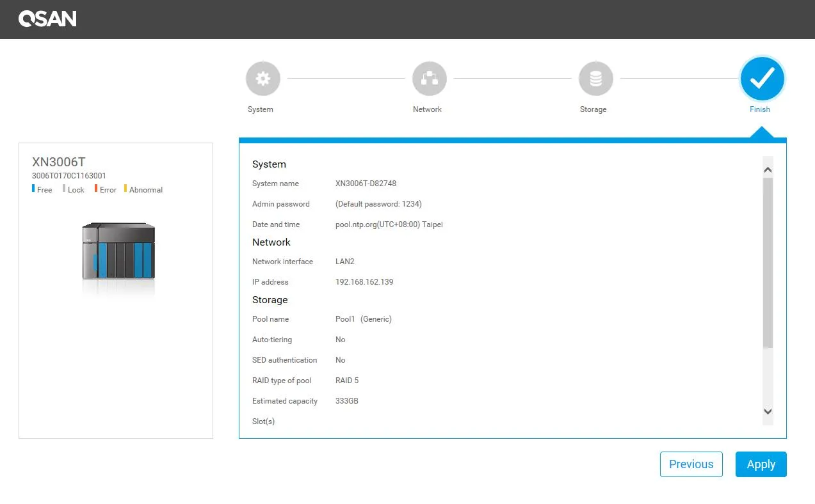Click the Pool1 (Generic) pool name value

click(364, 319)
